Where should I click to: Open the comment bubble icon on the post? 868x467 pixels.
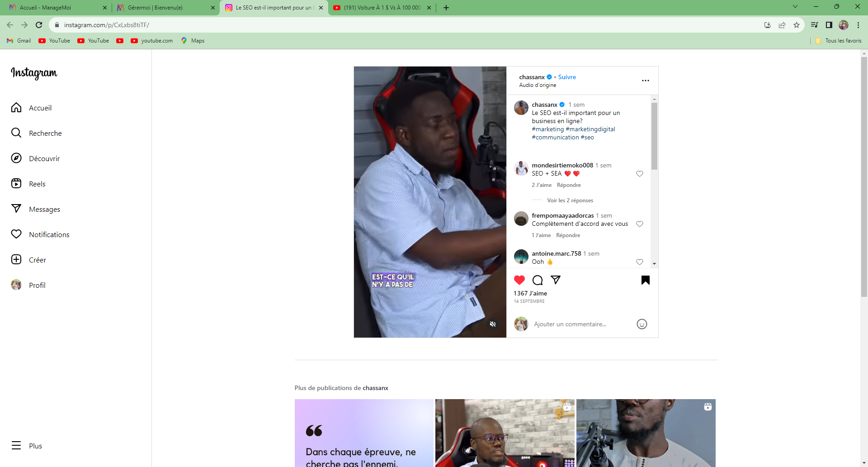[x=538, y=280]
